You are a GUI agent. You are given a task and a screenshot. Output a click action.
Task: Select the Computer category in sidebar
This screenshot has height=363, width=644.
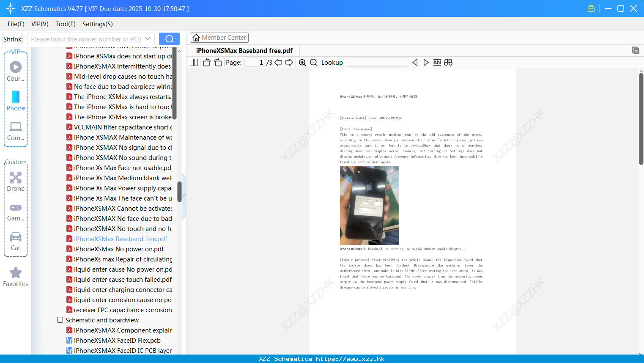click(x=16, y=131)
